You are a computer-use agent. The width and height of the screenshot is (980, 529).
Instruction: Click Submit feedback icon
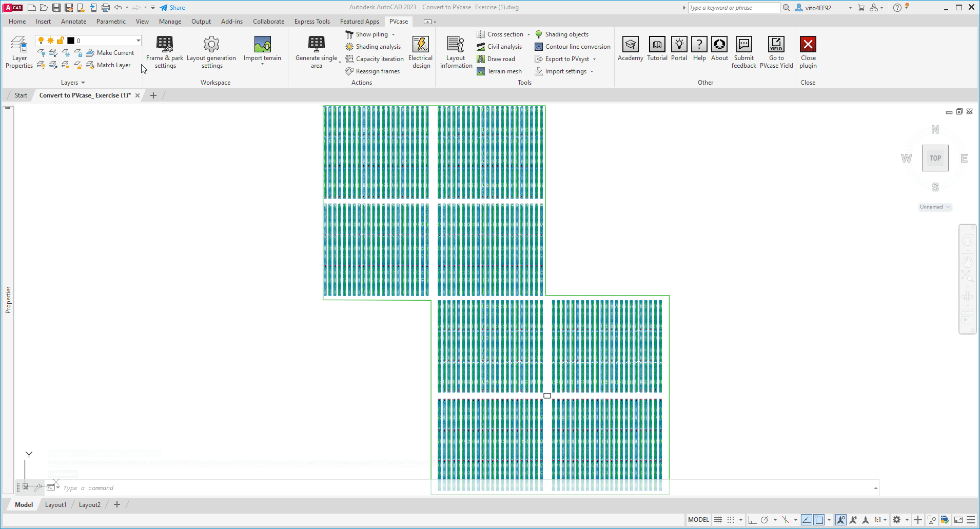point(743,45)
